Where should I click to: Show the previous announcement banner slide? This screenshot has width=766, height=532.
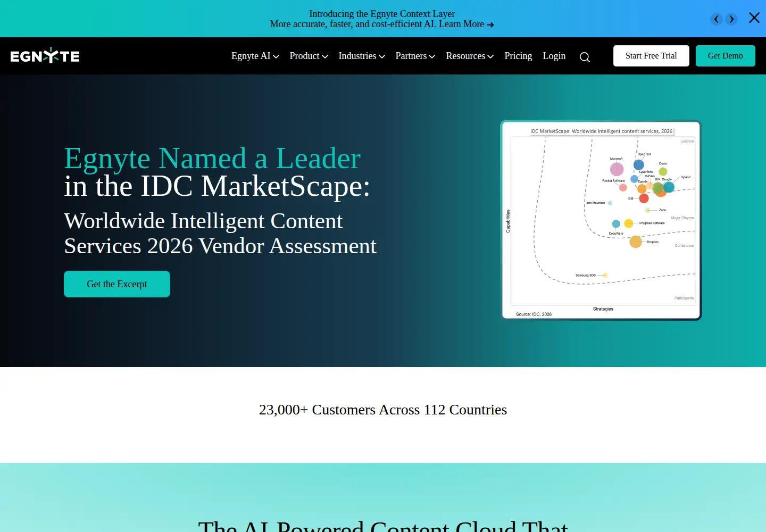[x=717, y=19]
